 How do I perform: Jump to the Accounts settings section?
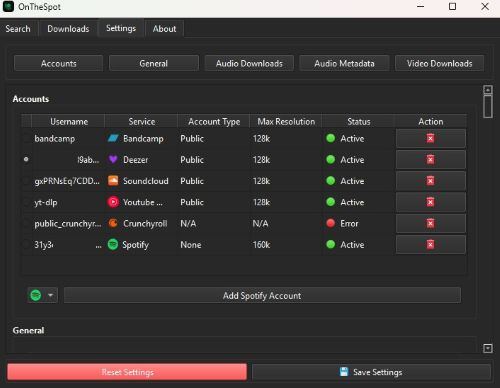[59, 63]
